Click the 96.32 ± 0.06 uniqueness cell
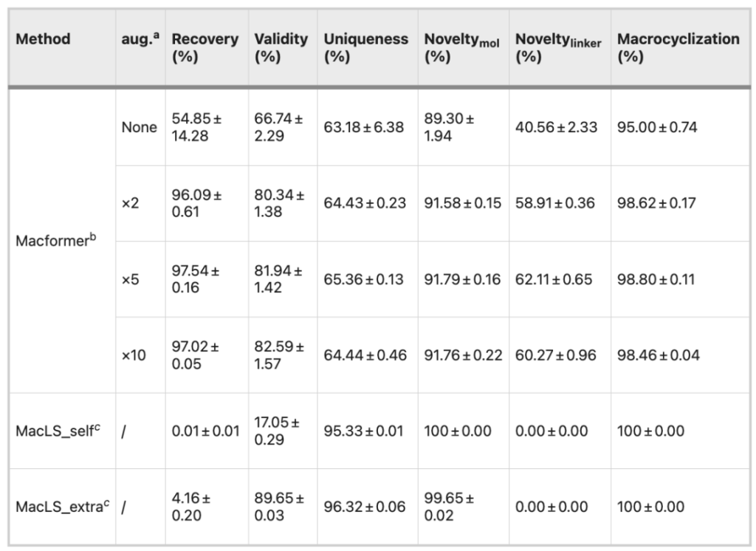Screen dimensions: 756x551 click(365, 507)
